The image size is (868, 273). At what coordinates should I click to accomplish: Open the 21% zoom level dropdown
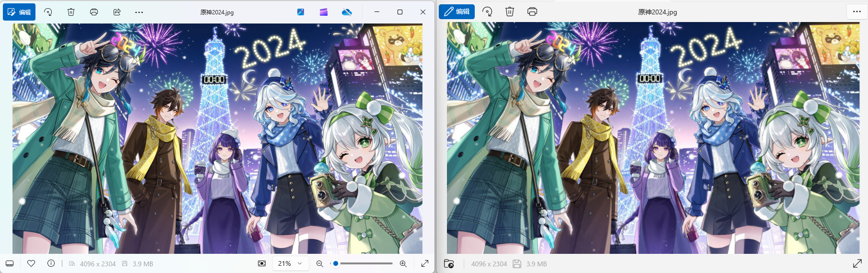pos(291,263)
